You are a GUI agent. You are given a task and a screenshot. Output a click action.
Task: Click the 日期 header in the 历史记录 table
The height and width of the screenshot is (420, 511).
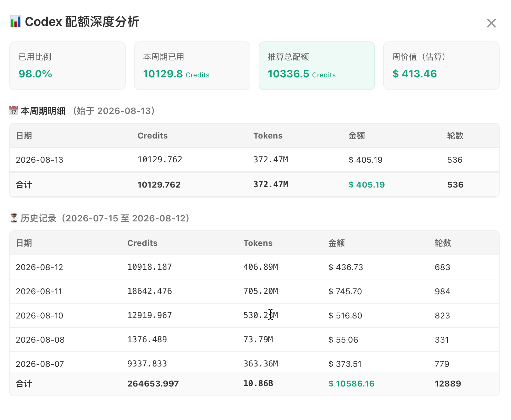(x=24, y=243)
